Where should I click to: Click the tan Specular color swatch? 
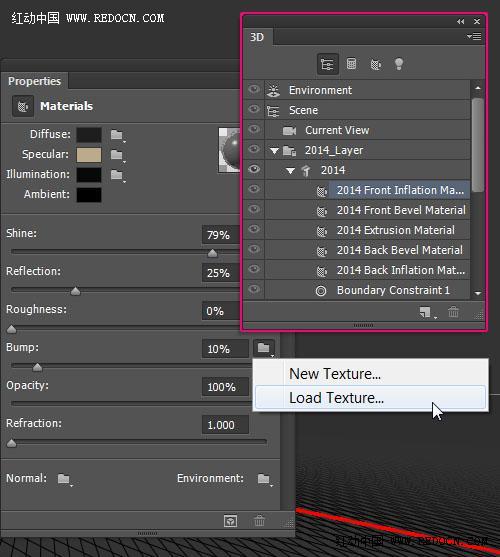point(89,155)
